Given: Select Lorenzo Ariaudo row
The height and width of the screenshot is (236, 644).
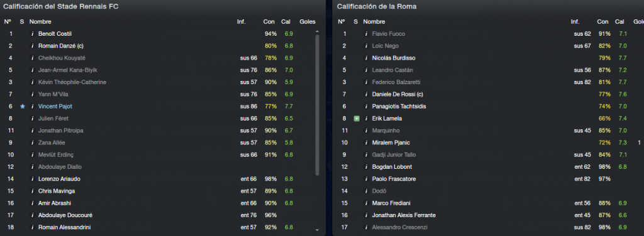Looking at the screenshot, I should (x=159, y=179).
